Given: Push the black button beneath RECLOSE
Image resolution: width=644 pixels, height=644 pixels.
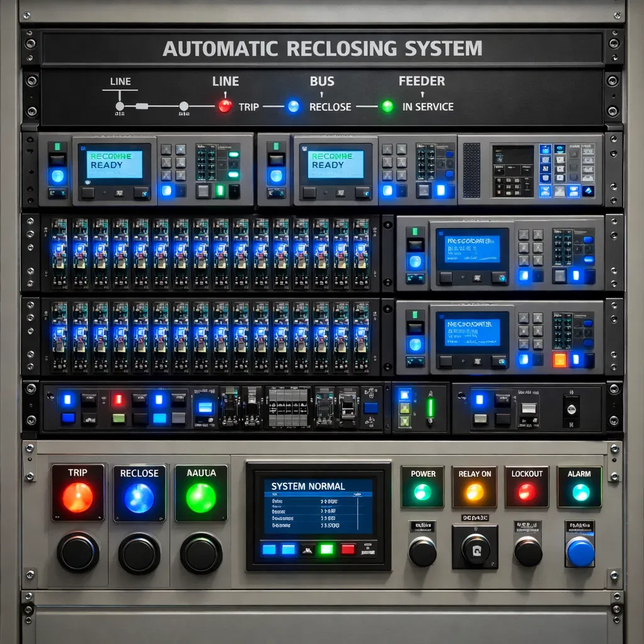Looking at the screenshot, I should (x=139, y=553).
